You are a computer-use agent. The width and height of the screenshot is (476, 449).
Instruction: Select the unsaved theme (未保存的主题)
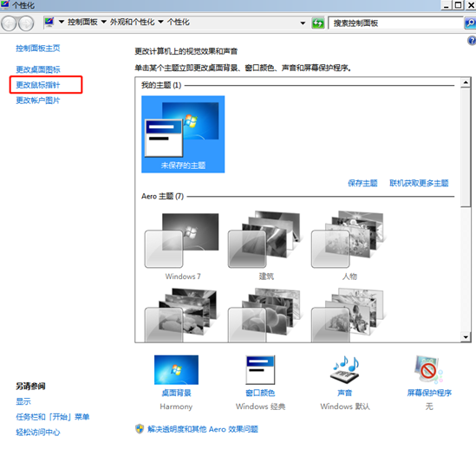[x=183, y=134]
